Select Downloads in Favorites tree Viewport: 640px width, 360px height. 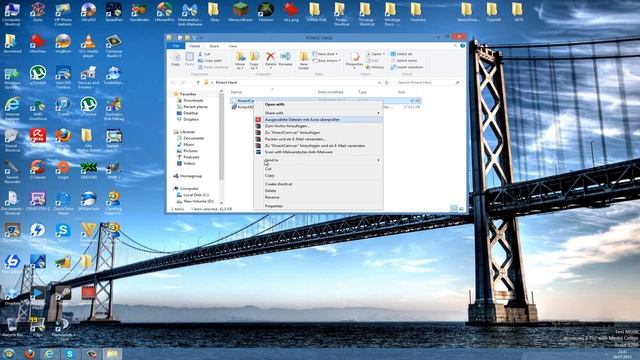click(x=191, y=100)
